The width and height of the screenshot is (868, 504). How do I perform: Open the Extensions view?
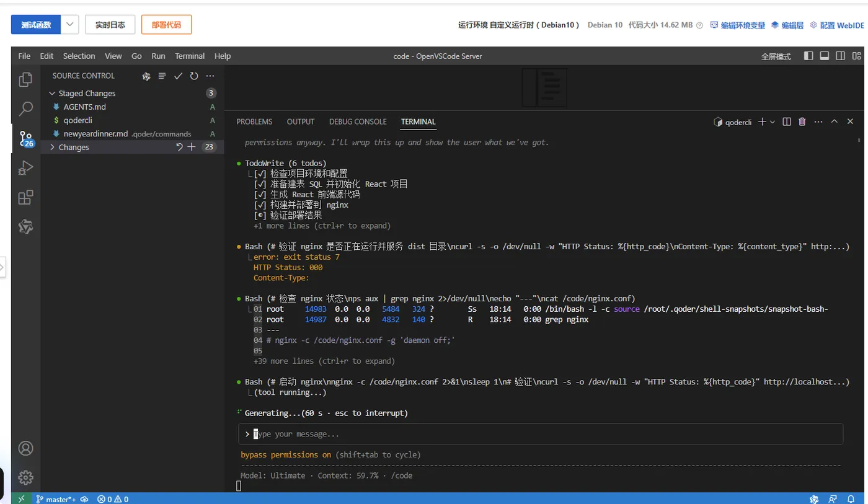click(25, 198)
